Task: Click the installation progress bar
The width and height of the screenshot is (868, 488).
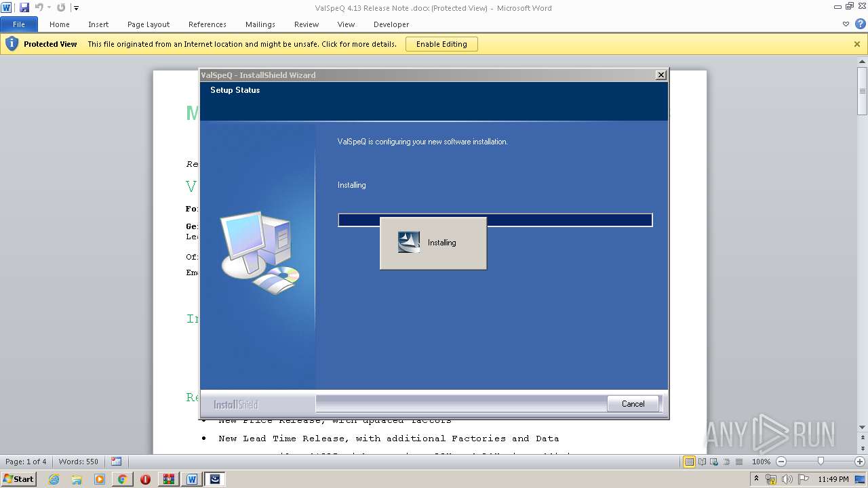Action: [495, 220]
